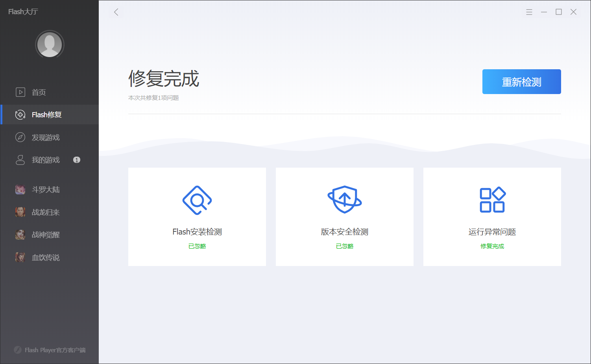Go back using the left arrow

116,12
